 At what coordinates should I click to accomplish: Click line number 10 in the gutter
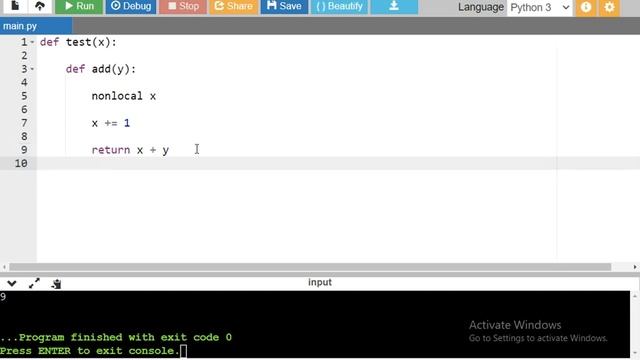pyautogui.click(x=21, y=163)
